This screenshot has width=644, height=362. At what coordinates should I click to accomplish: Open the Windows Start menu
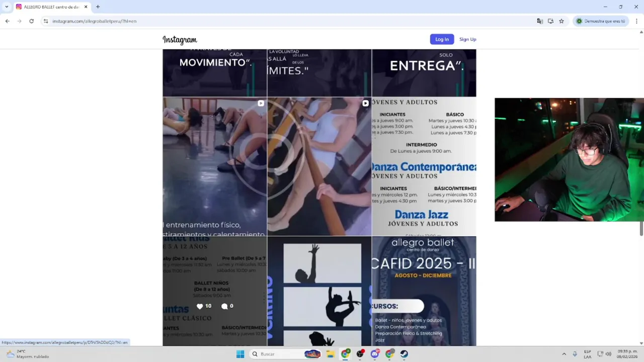pos(240,354)
